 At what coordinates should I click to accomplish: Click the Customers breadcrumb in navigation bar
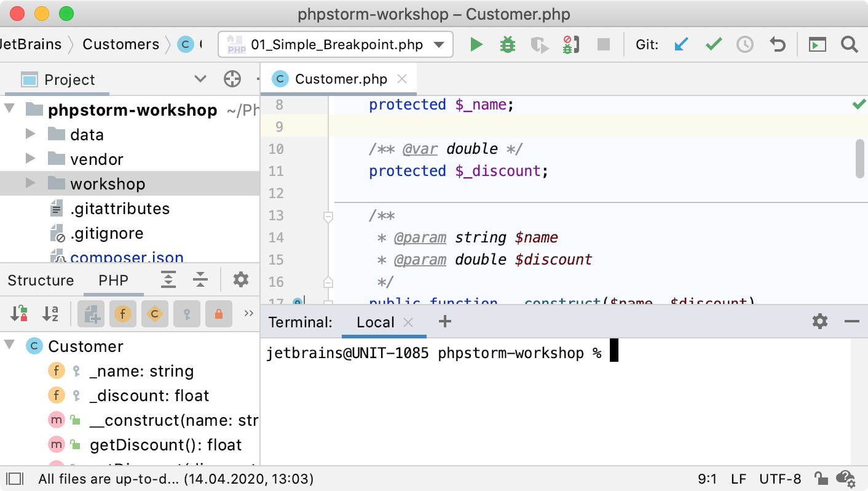click(120, 44)
